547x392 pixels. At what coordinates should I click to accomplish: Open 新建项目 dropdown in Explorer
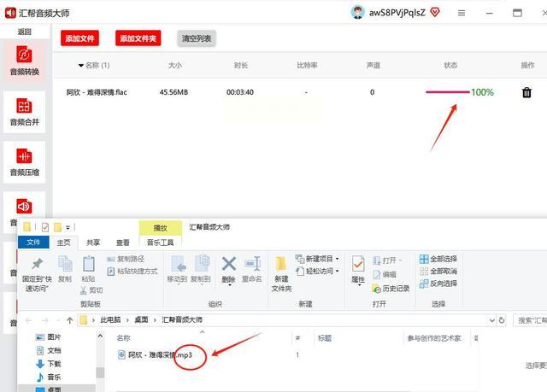pyautogui.click(x=317, y=259)
